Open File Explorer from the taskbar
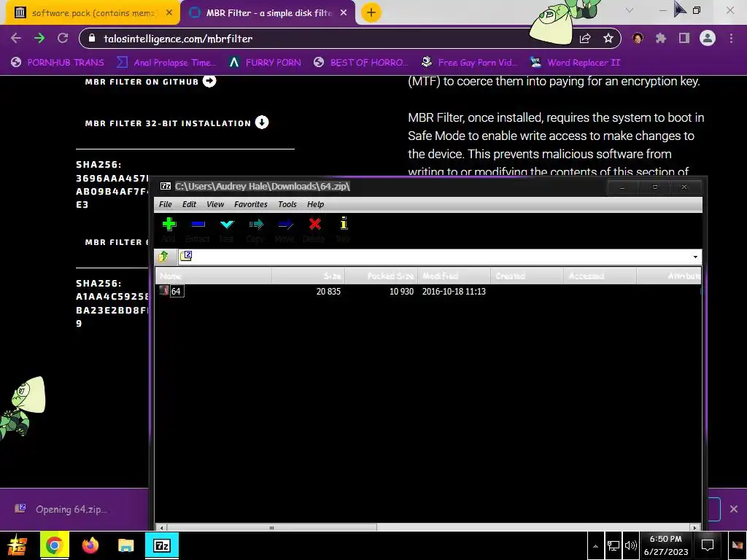This screenshot has height=560, width=747. (x=126, y=545)
